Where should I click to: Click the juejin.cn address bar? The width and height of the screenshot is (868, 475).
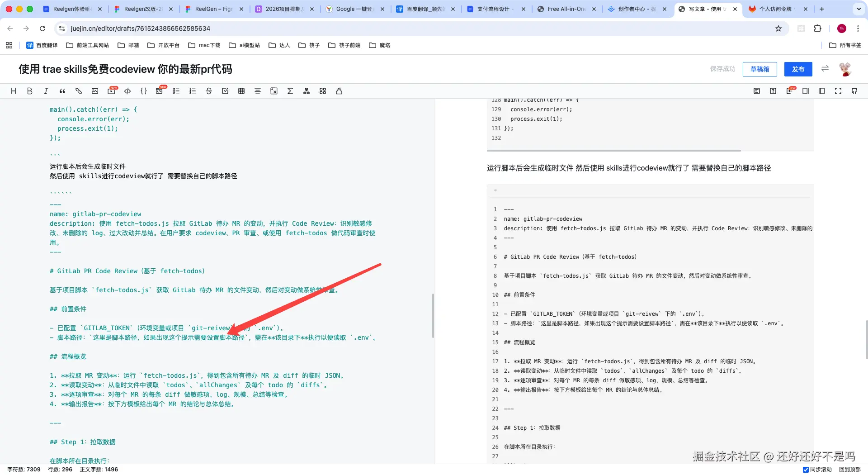pos(420,28)
